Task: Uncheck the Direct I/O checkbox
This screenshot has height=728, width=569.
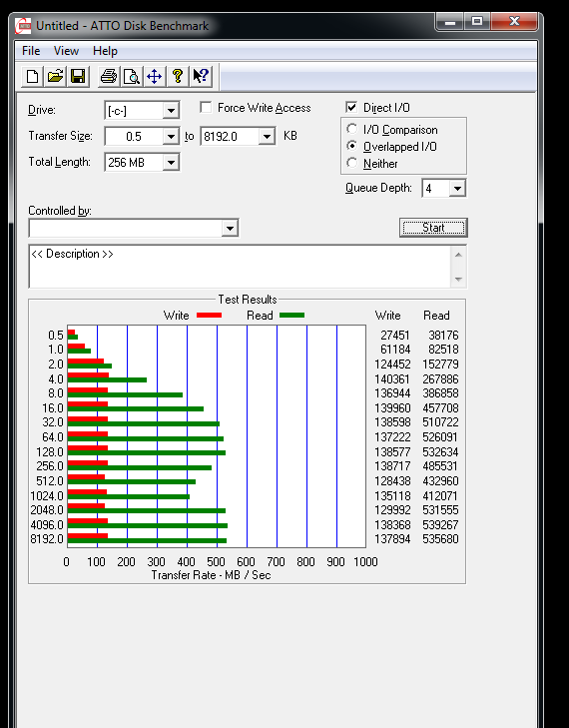Action: click(351, 107)
